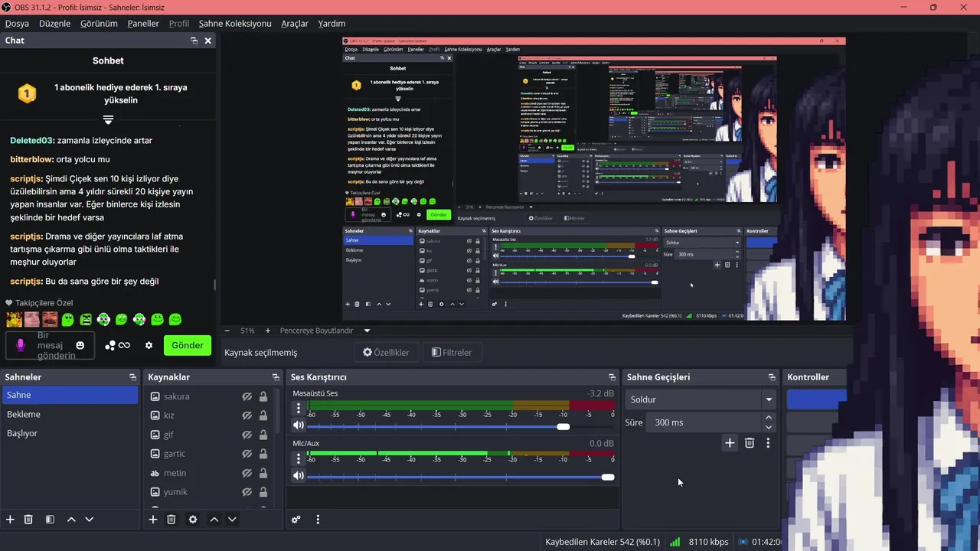Viewport: 980px width, 551px height.
Task: Close the Chat dock
Action: tap(207, 41)
